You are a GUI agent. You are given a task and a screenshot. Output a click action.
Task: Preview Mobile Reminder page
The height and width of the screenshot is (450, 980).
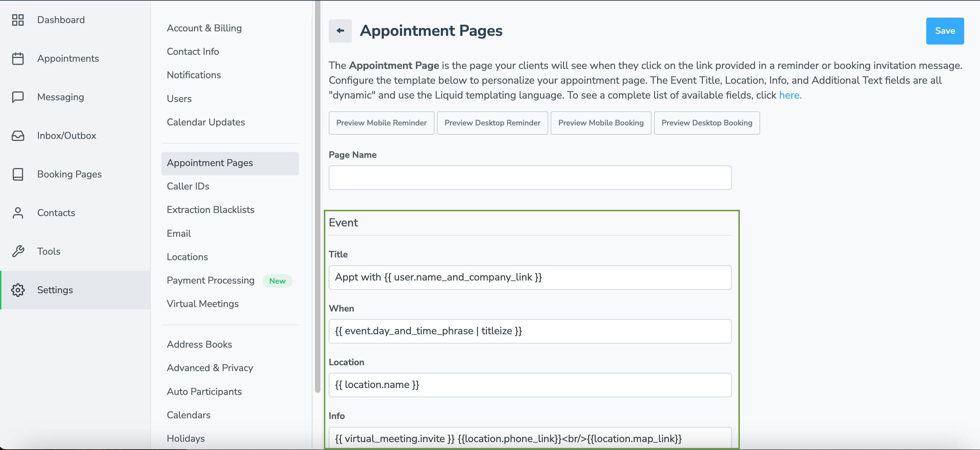381,123
